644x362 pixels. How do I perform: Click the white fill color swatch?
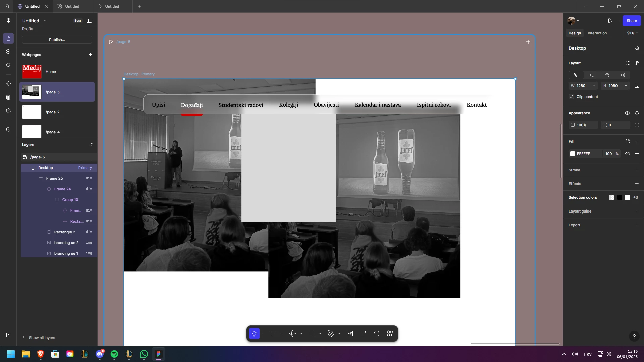(x=573, y=154)
